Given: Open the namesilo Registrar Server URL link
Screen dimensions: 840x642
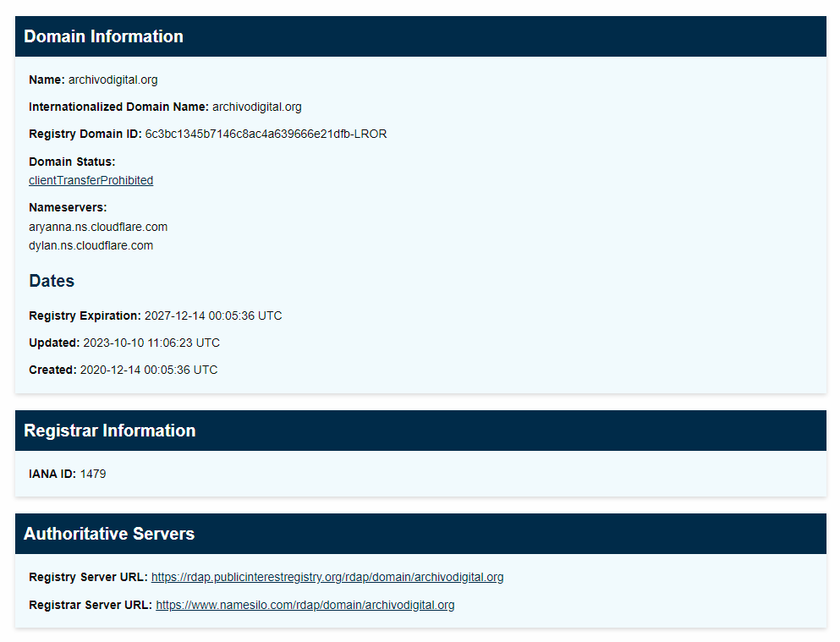Looking at the screenshot, I should click(305, 605).
